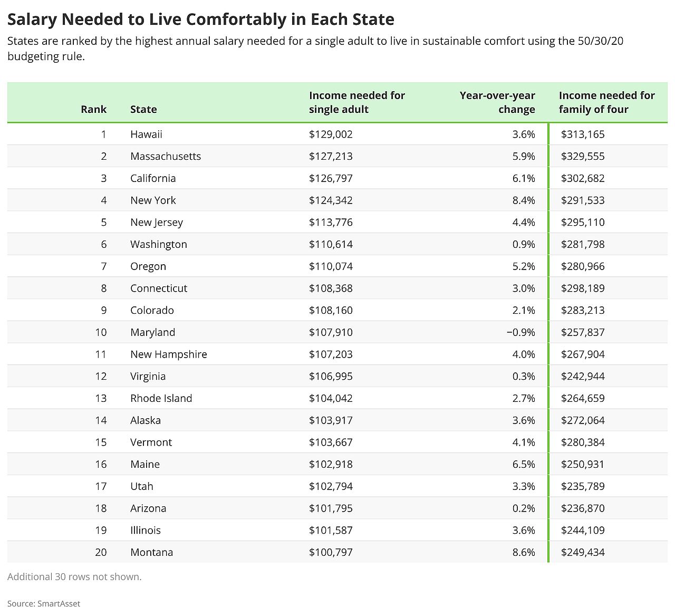Select the Vermont state cell
Image resolution: width=675 pixels, height=616 pixels.
point(151,442)
